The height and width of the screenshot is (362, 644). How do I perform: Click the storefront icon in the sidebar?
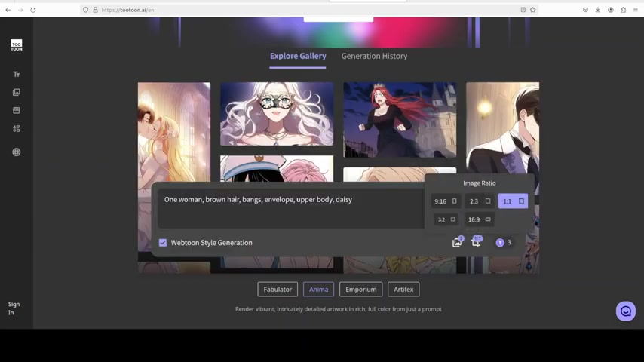(x=17, y=110)
